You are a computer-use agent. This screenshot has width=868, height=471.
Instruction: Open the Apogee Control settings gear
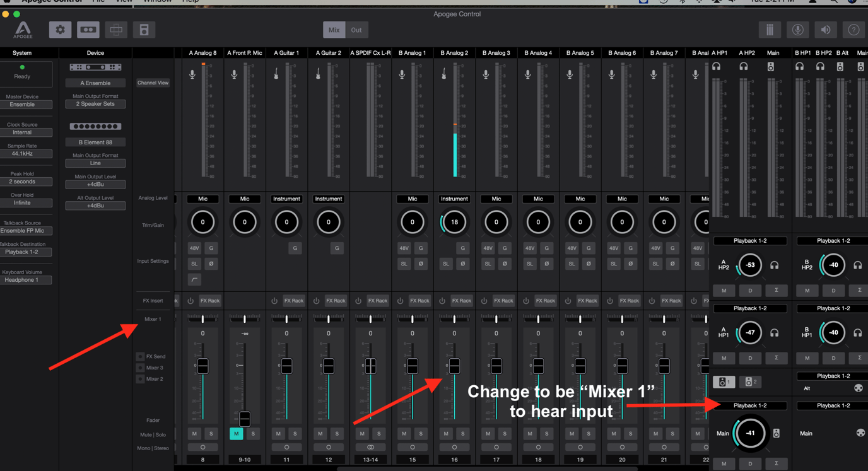tap(60, 29)
